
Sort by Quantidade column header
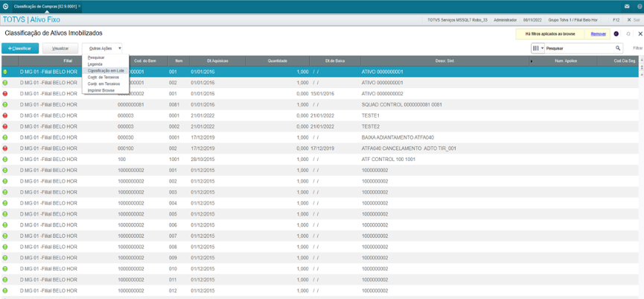click(277, 61)
